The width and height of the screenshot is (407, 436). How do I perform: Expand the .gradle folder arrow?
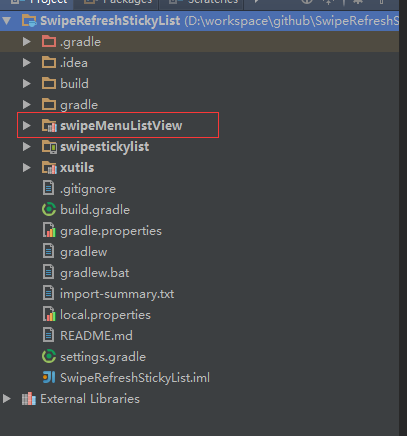pyautogui.click(x=27, y=42)
